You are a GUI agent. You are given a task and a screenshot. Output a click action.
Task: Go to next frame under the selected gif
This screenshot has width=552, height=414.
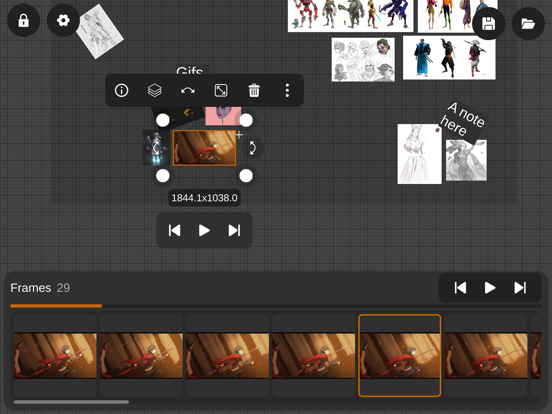tap(234, 231)
